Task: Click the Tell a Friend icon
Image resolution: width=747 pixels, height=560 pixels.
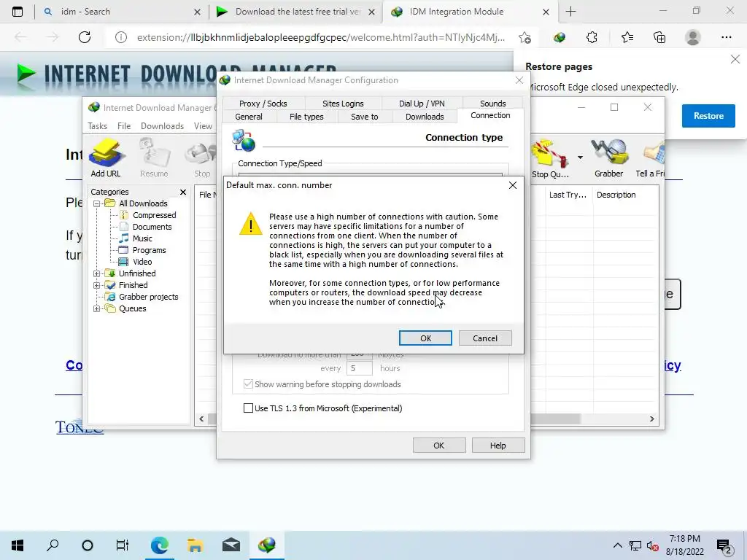Action: click(x=651, y=158)
